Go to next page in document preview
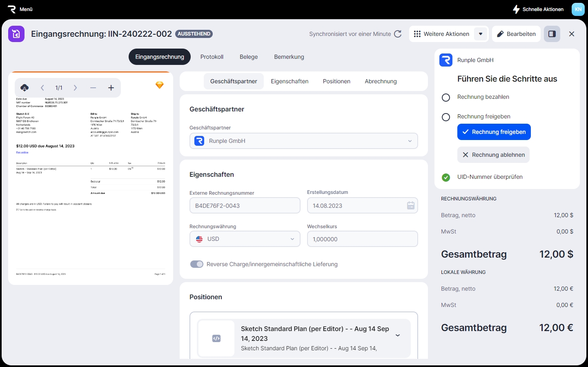Screen dimensions: 588x367 pos(75,88)
